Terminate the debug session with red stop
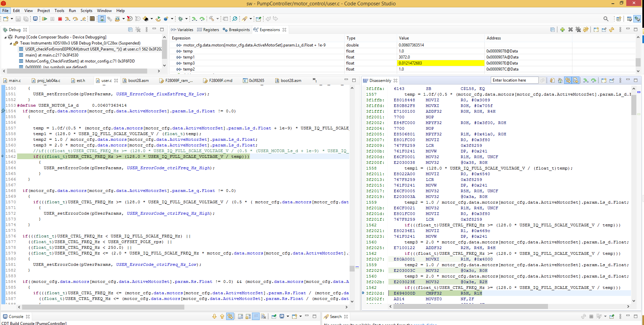Screen dimensions: 644x325 [x=60, y=19]
